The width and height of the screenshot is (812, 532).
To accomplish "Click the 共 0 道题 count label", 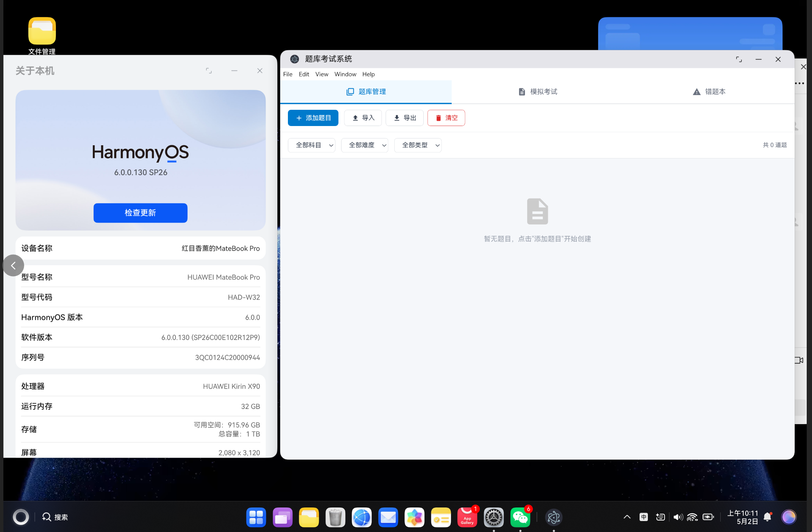I will pos(775,145).
